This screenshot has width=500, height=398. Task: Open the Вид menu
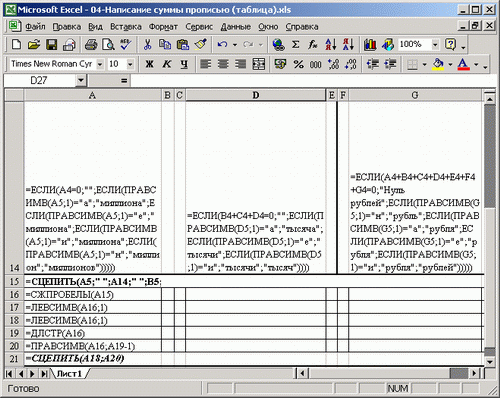pos(95,26)
